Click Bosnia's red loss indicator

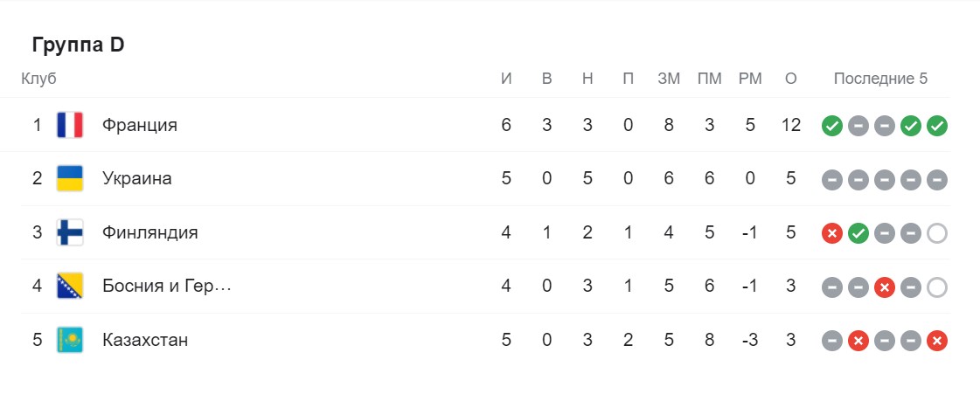(885, 287)
